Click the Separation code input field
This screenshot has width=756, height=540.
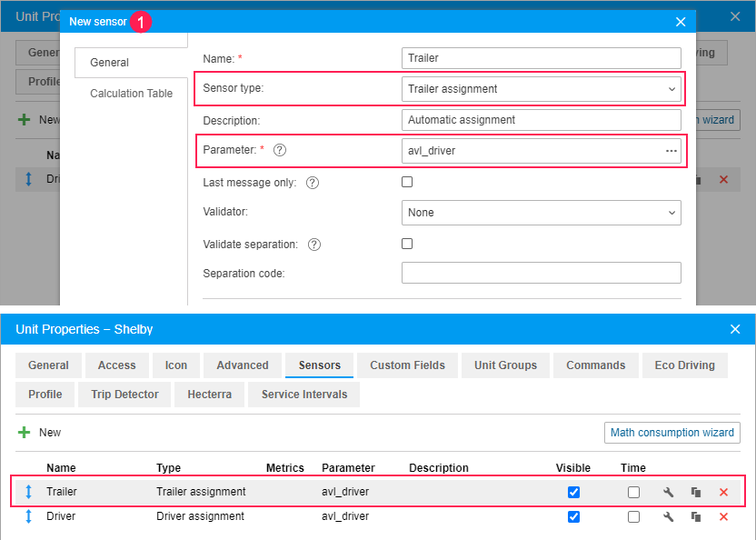click(541, 273)
